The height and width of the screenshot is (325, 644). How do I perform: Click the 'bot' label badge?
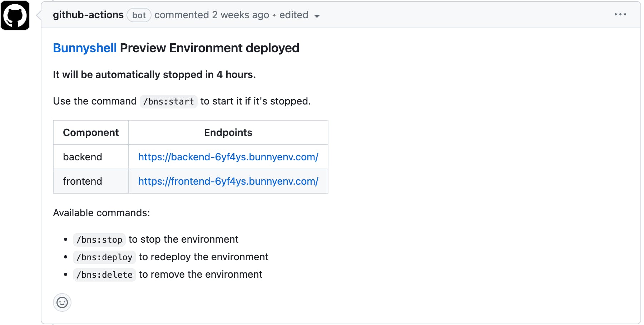pos(139,15)
